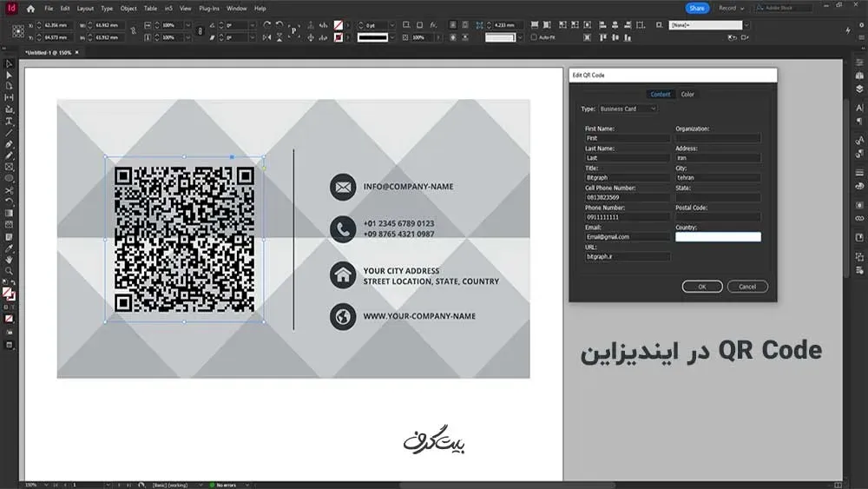868x489 pixels.
Task: Open the Type dropdown showing Business Card
Action: click(628, 109)
